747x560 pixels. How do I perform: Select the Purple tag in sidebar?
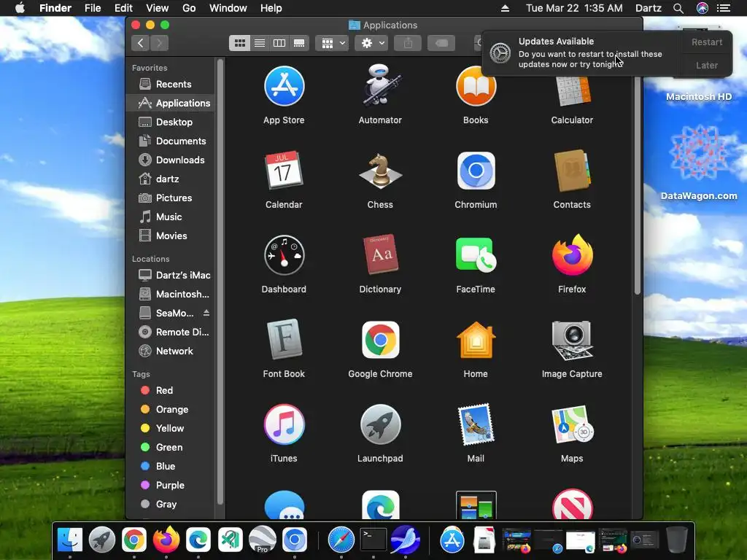(171, 485)
